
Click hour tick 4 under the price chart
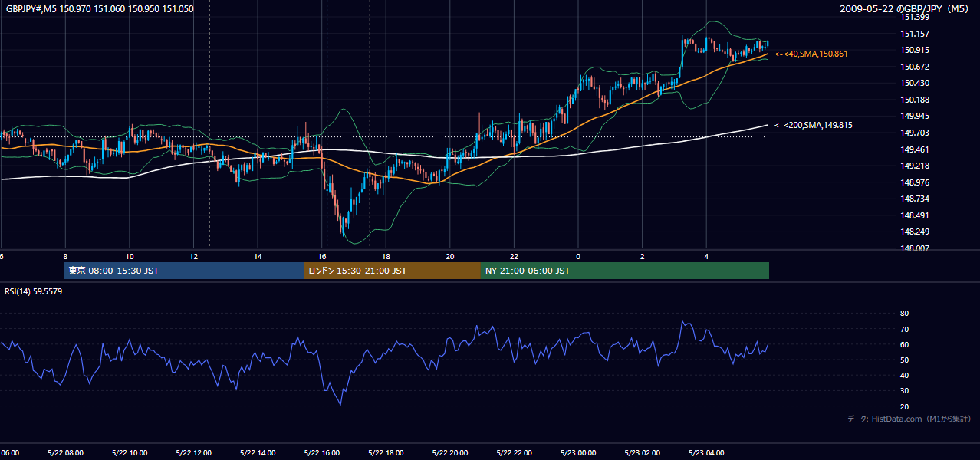tap(706, 256)
